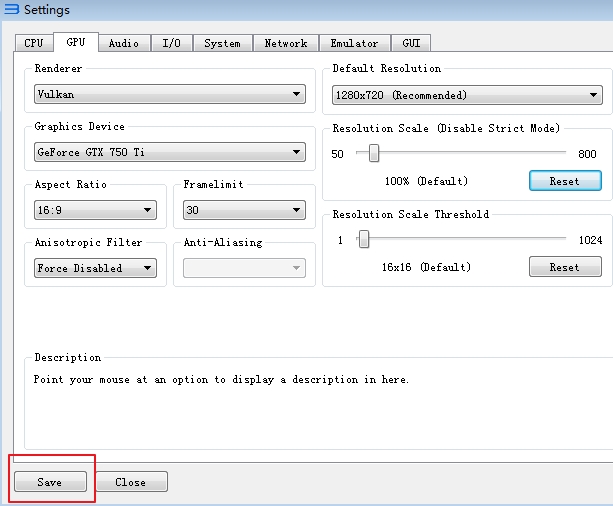Switch to the Emulator tab
Viewport: 613px width, 506px height.
tap(354, 43)
